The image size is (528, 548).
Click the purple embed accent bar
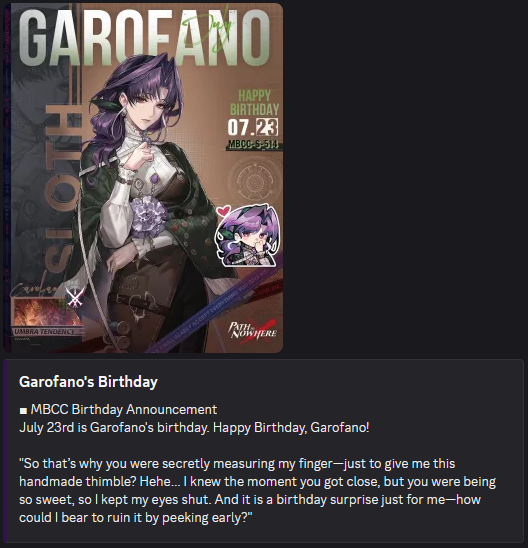tap(5, 450)
